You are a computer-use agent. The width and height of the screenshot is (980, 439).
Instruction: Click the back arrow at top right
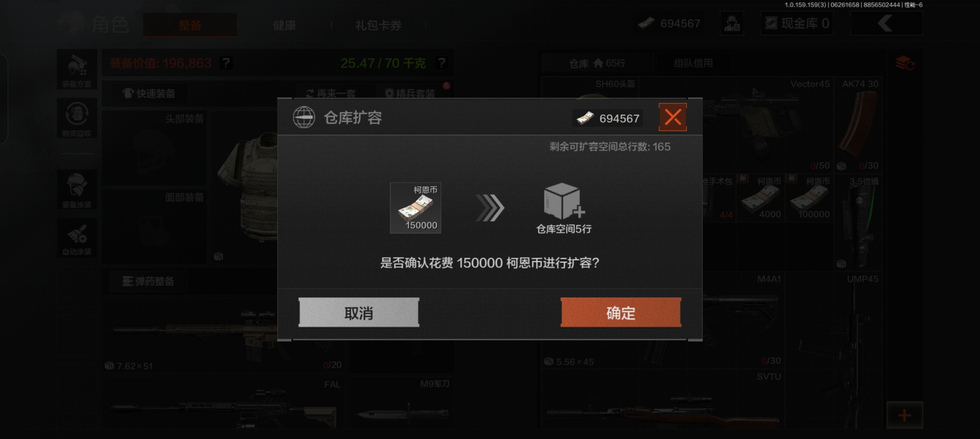pos(886,24)
